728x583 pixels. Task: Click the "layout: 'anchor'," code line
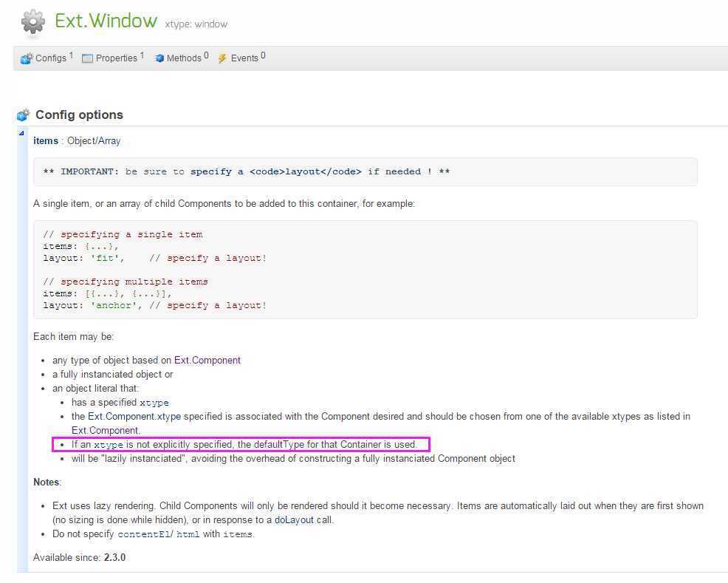92,306
